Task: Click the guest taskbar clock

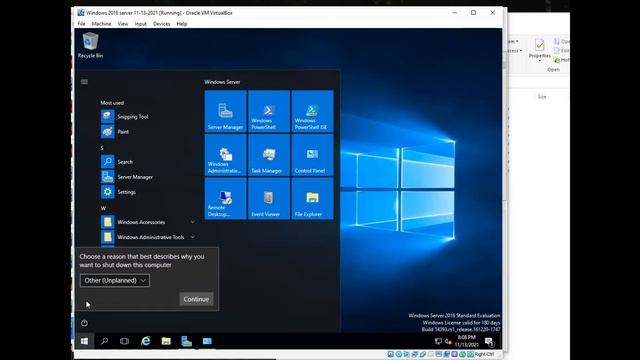Action: (467, 341)
